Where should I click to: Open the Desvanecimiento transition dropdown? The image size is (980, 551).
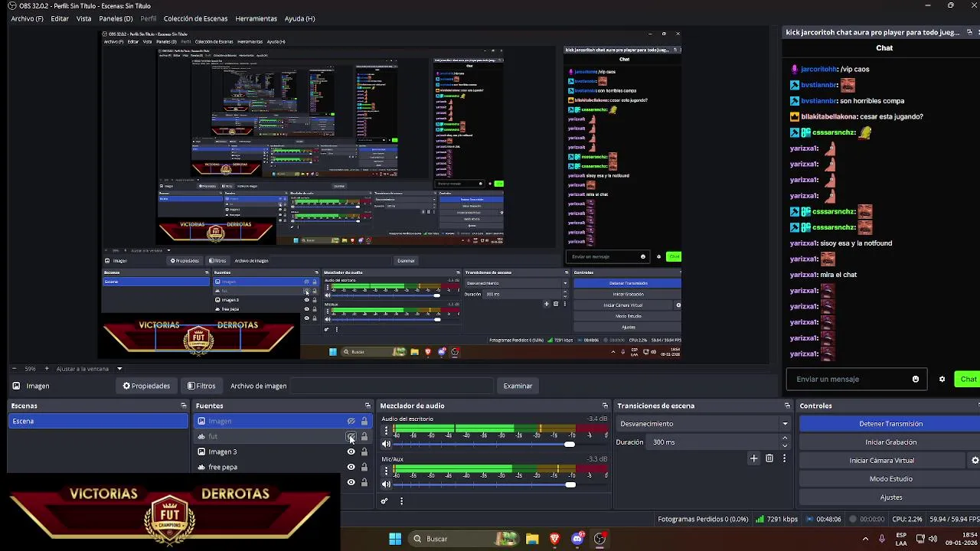click(x=704, y=424)
